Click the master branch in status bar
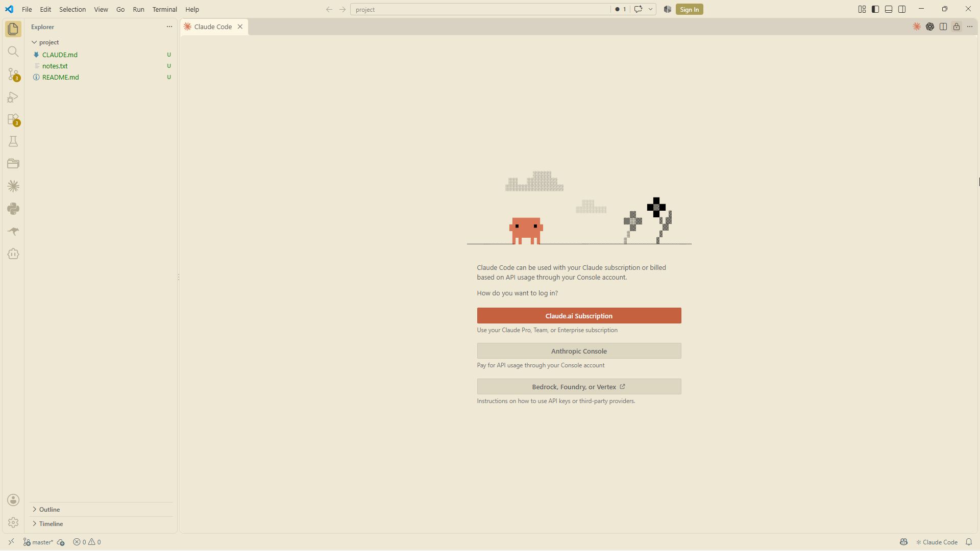This screenshot has height=551, width=980. 38,542
